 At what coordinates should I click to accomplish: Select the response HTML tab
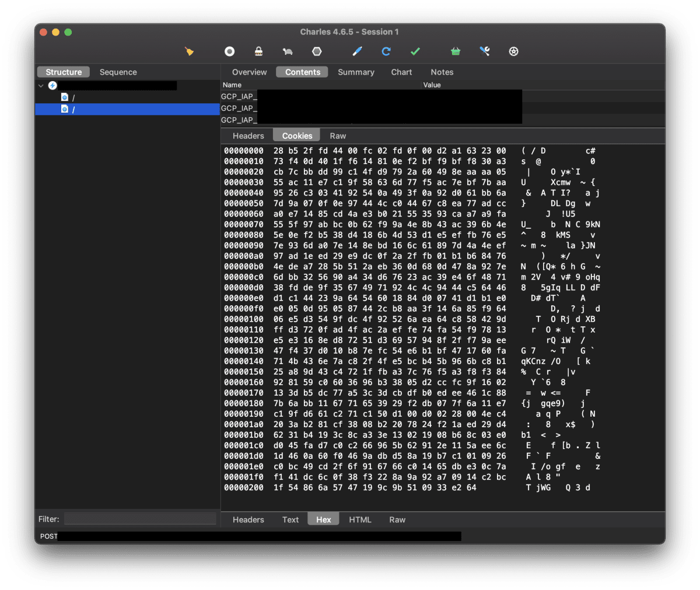[360, 519]
